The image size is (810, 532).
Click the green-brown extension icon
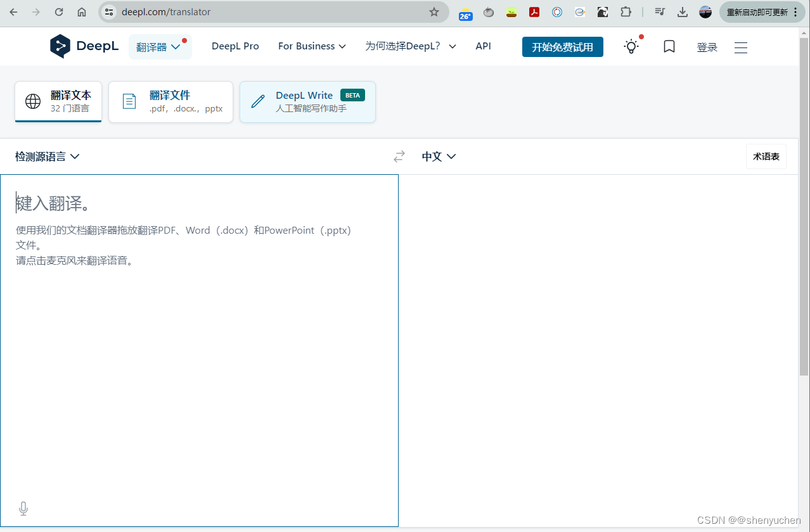tap(511, 12)
